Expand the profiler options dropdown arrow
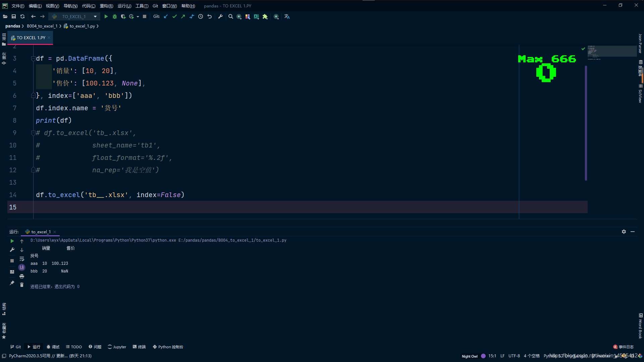The image size is (644, 362). (138, 16)
